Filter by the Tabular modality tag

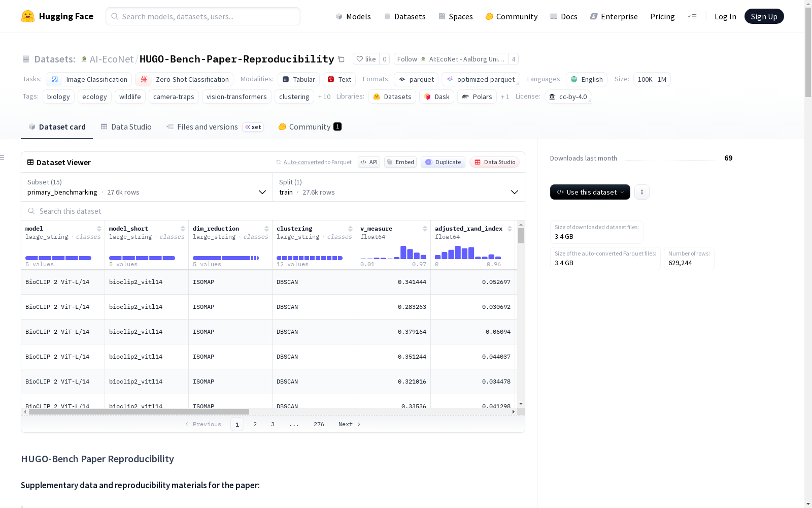pyautogui.click(x=299, y=79)
